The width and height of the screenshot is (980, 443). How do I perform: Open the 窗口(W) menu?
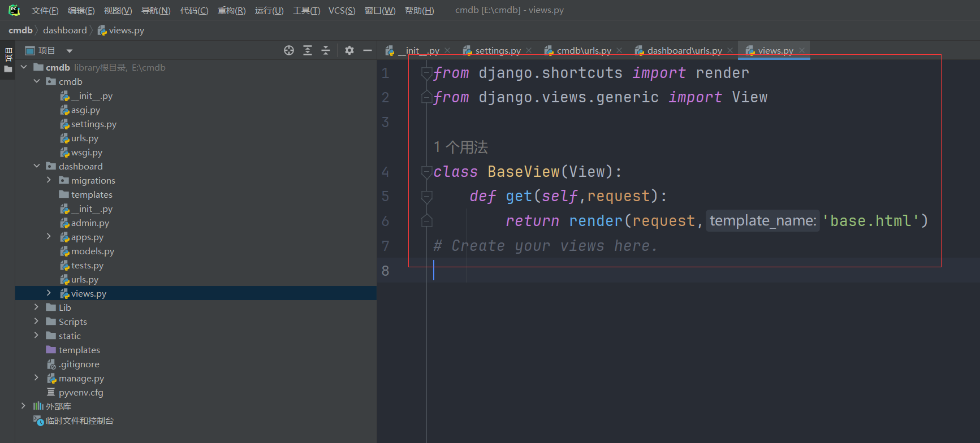[x=380, y=10]
